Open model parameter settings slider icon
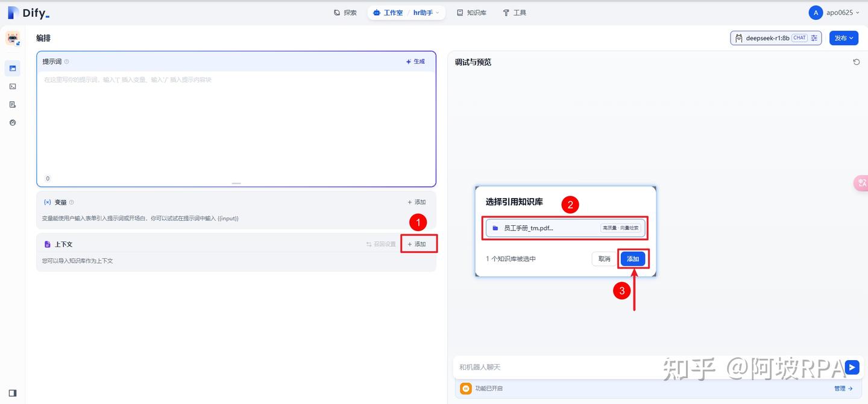This screenshot has height=404, width=868. 814,38
